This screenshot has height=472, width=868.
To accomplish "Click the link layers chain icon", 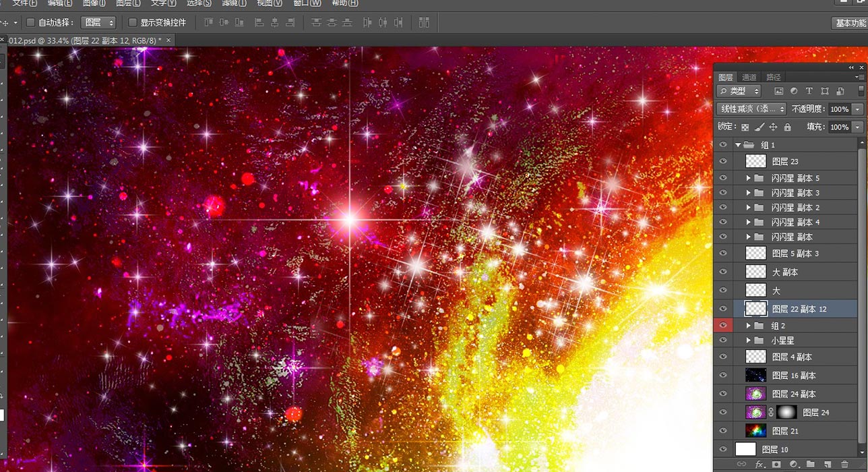I will point(741,465).
